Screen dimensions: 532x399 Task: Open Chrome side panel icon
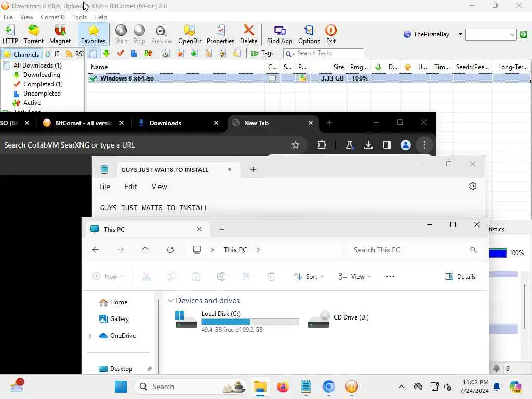point(387,145)
